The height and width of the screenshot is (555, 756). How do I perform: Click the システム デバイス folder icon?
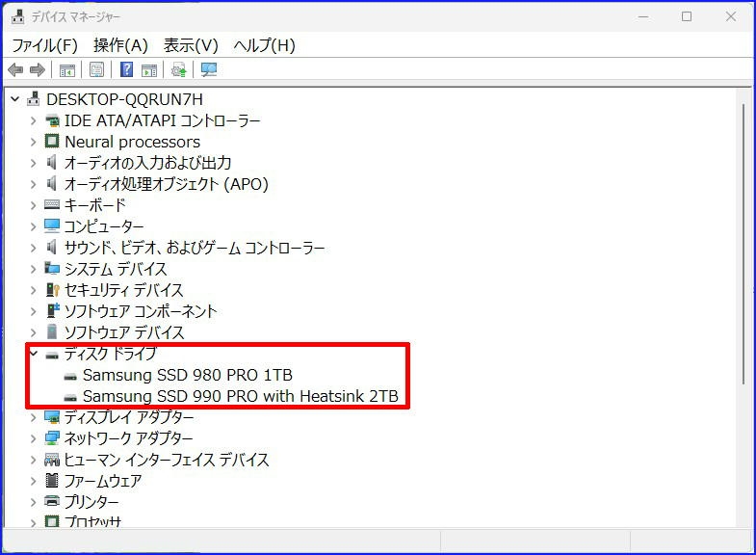[x=52, y=268]
